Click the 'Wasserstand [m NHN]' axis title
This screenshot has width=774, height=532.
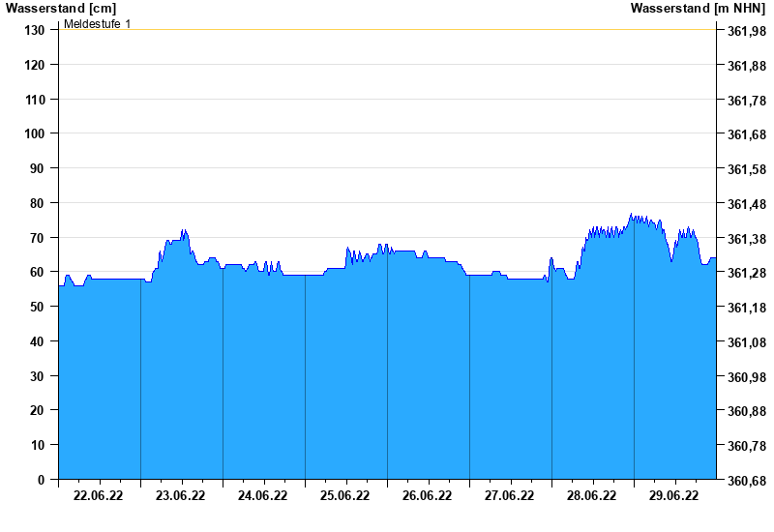(698, 8)
